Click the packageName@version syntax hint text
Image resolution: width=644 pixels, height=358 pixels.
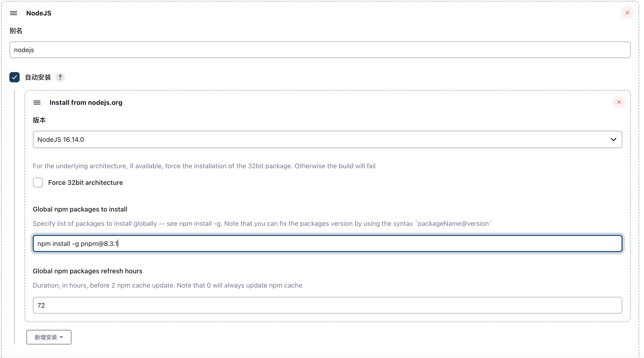pyautogui.click(x=262, y=223)
